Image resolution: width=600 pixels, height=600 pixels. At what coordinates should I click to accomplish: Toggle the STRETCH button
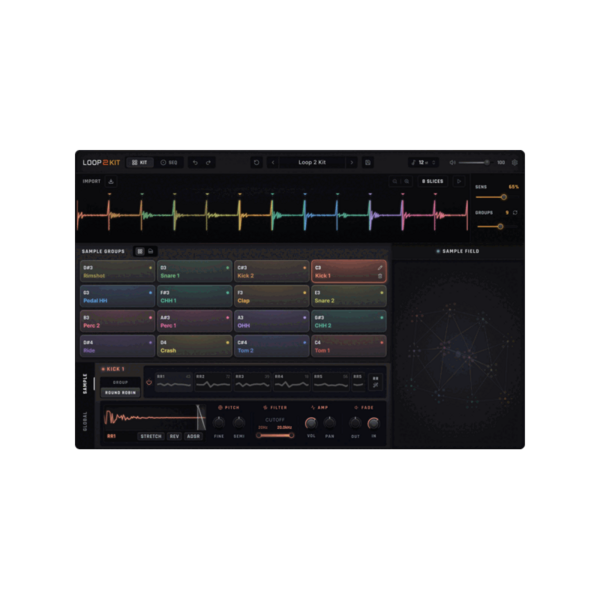151,436
